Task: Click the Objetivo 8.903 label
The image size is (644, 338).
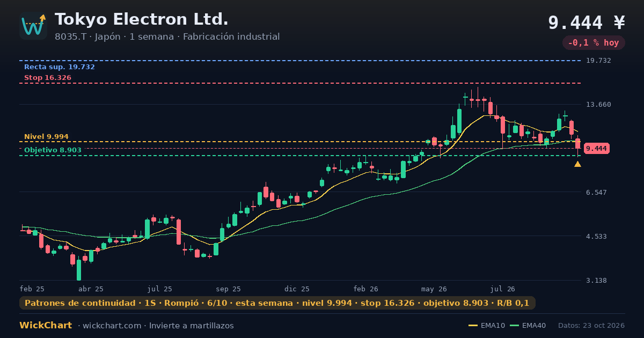Action: pos(53,150)
